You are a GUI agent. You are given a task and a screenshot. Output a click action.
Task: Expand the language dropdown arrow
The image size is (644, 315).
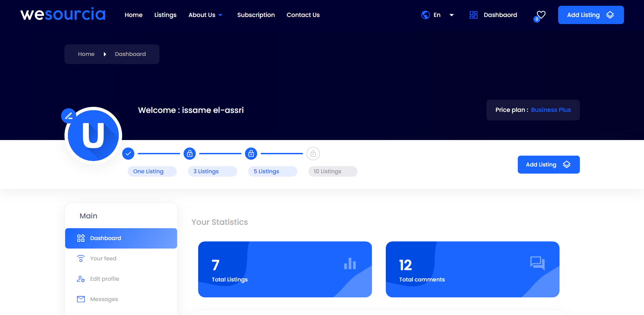pos(452,15)
